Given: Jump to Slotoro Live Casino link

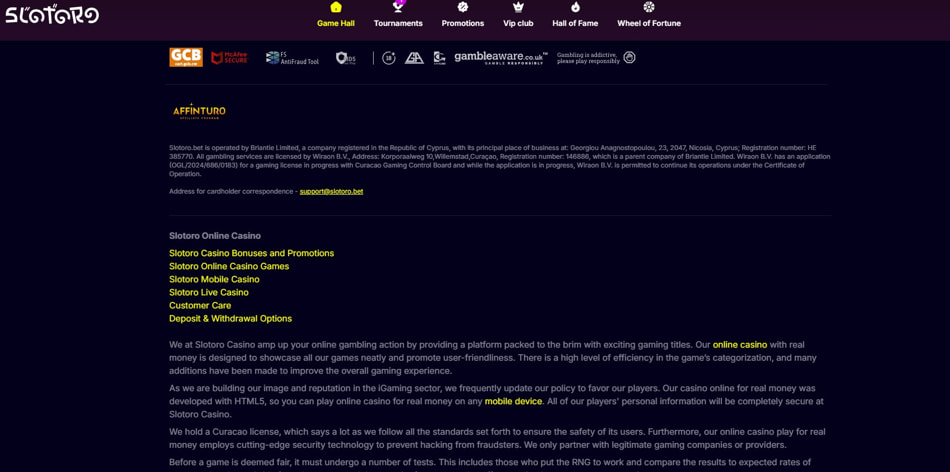Looking at the screenshot, I should (208, 292).
